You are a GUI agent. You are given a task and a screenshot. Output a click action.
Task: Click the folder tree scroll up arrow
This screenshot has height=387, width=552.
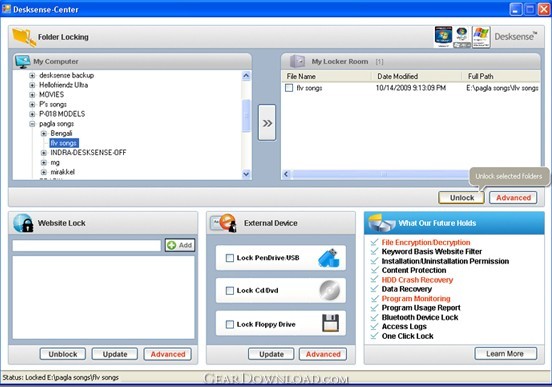click(x=246, y=75)
